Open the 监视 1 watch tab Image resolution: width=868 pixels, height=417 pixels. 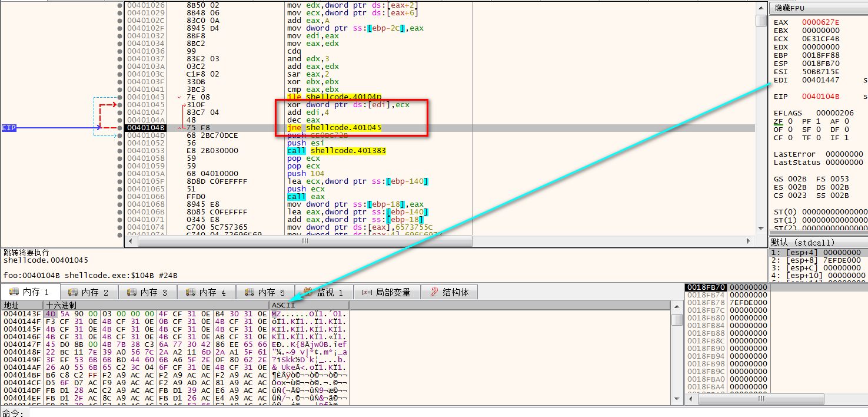tap(325, 292)
